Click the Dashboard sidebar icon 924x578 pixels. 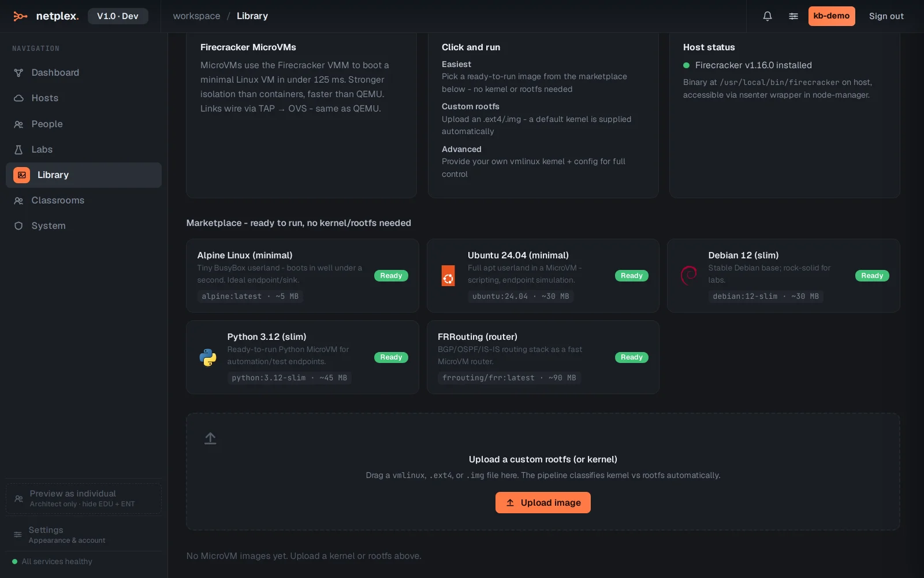18,73
